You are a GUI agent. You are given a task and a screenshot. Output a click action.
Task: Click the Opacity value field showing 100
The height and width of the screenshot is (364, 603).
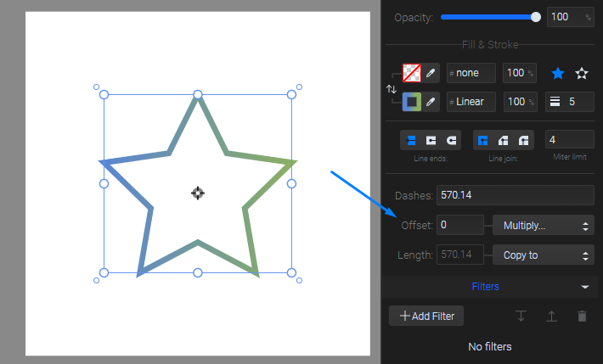[x=571, y=17]
